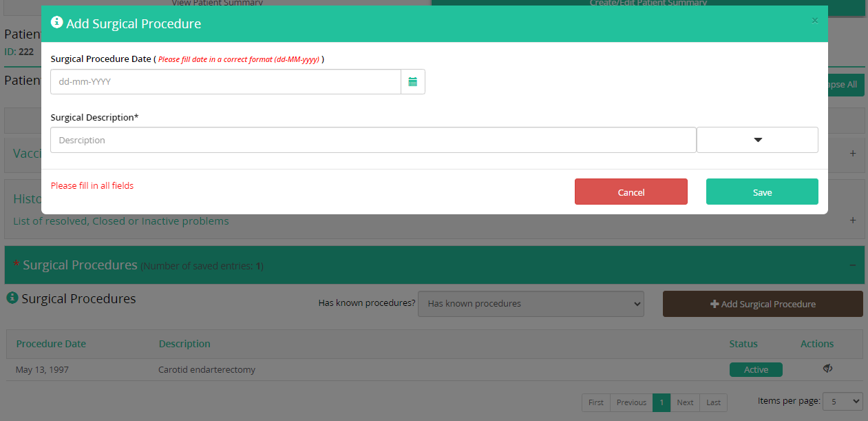Image resolution: width=868 pixels, height=421 pixels.
Task: Click the Surgical Description text field
Action: tap(373, 140)
